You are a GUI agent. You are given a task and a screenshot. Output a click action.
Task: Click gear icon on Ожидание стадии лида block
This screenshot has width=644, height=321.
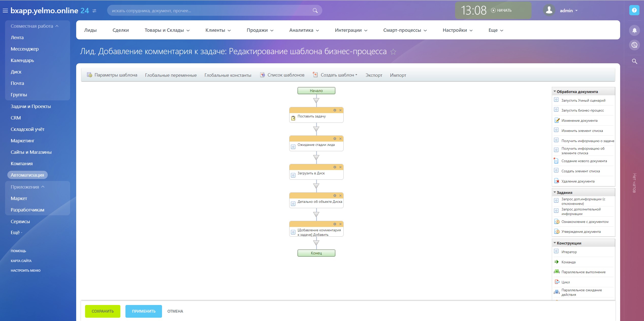tap(335, 139)
